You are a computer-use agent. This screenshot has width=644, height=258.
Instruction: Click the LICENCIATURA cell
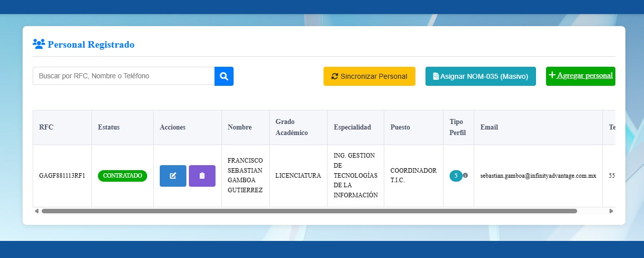pyautogui.click(x=298, y=176)
